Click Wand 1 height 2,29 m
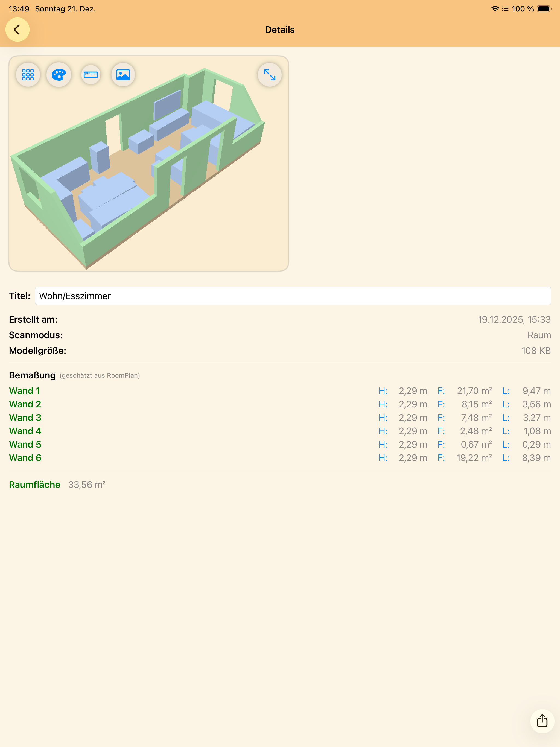Screen dimensions: 560x747 click(413, 391)
